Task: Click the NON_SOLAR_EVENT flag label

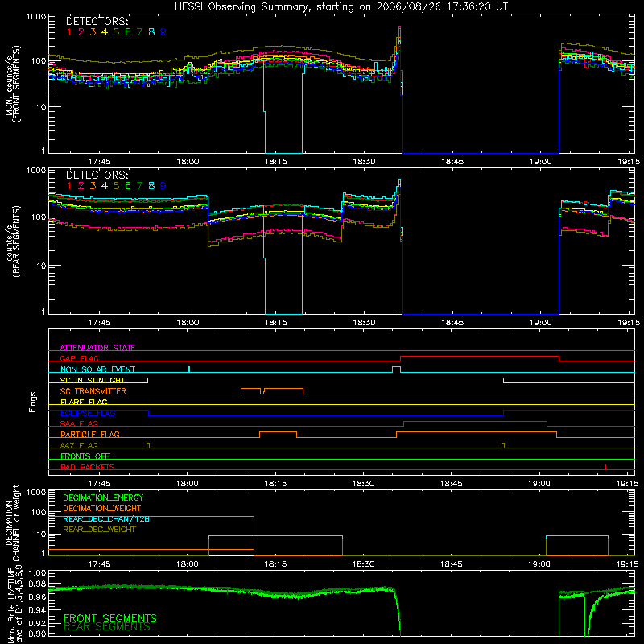Action: coord(97,369)
